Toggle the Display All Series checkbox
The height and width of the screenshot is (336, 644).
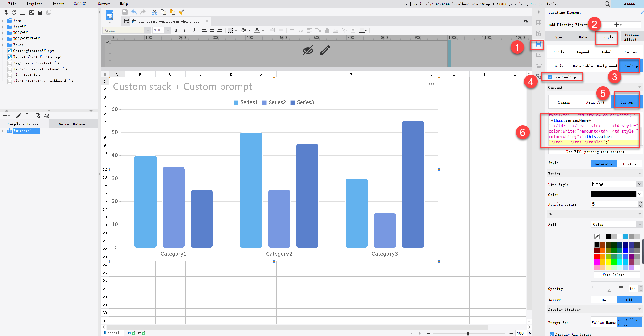[x=552, y=334]
